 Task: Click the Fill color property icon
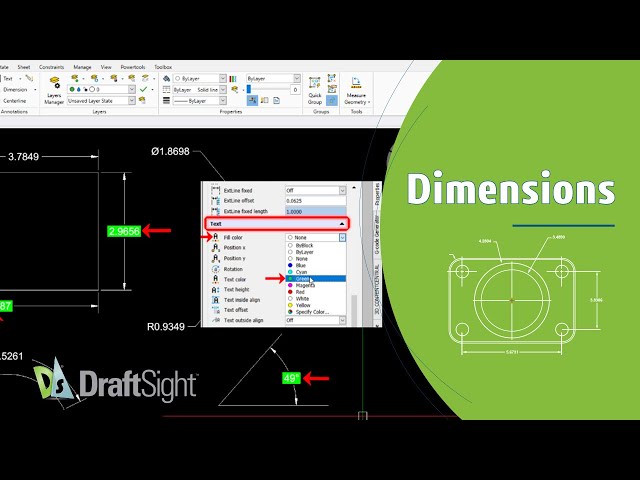(216, 237)
